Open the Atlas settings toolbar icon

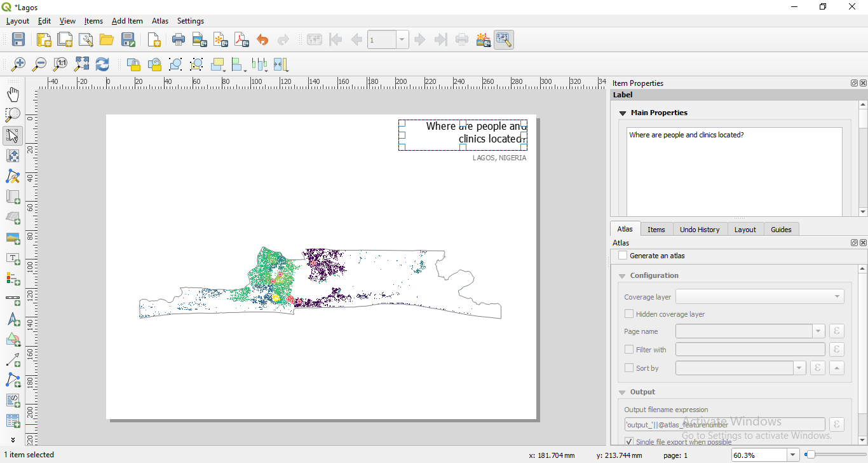(504, 40)
